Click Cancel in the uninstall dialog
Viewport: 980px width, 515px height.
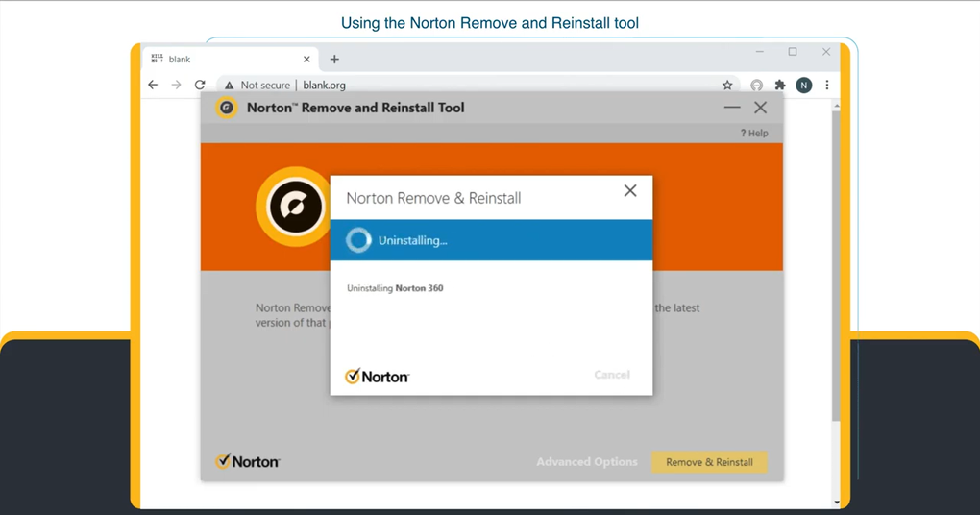pyautogui.click(x=612, y=375)
